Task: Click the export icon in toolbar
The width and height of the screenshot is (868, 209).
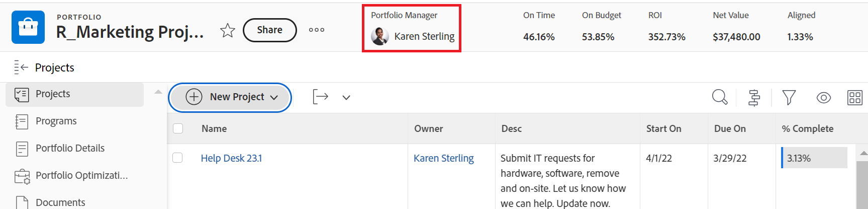Action: (x=320, y=97)
